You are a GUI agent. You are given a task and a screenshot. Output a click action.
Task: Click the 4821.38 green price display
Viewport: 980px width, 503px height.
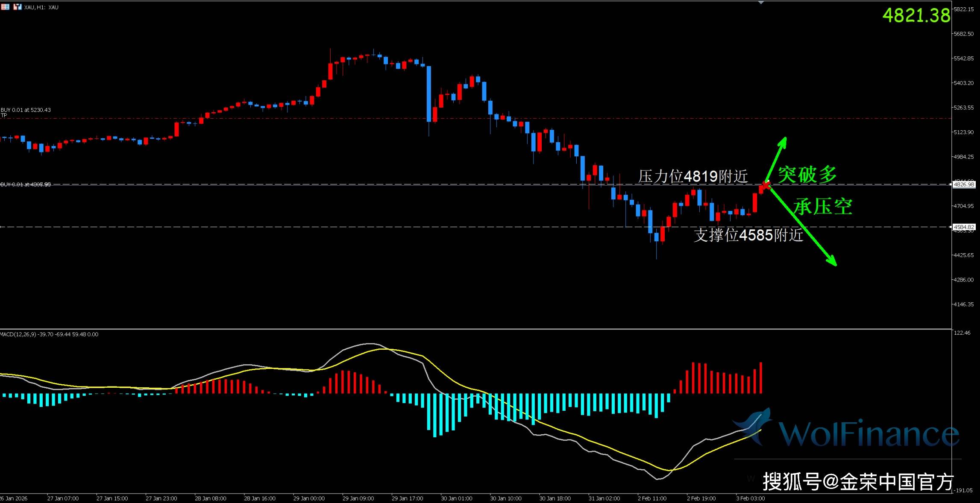pos(916,16)
